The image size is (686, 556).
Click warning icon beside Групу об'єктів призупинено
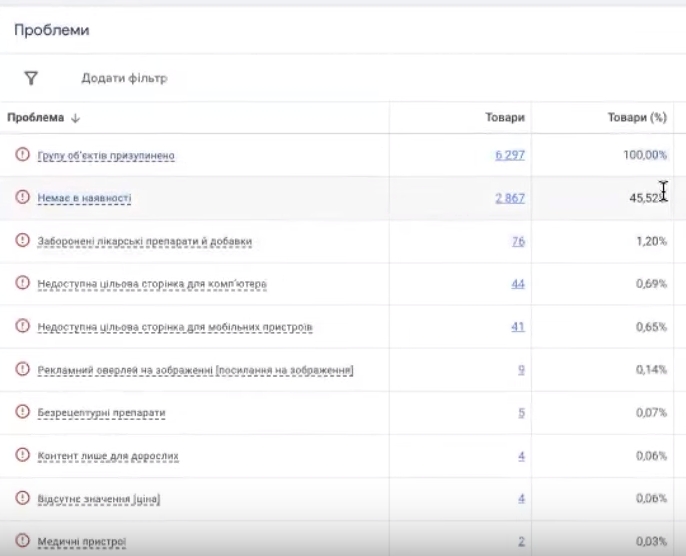[x=22, y=155]
